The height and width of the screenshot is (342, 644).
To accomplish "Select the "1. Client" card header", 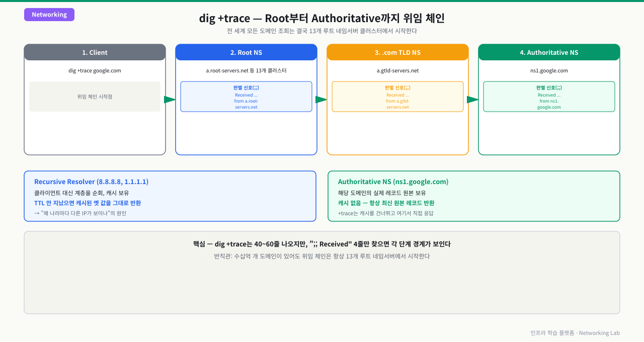I will (95, 52).
